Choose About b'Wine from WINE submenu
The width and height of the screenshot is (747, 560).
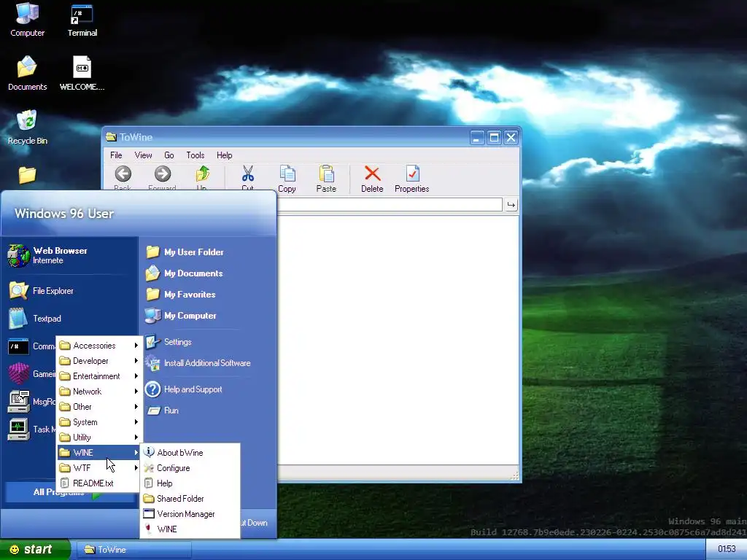point(190,452)
